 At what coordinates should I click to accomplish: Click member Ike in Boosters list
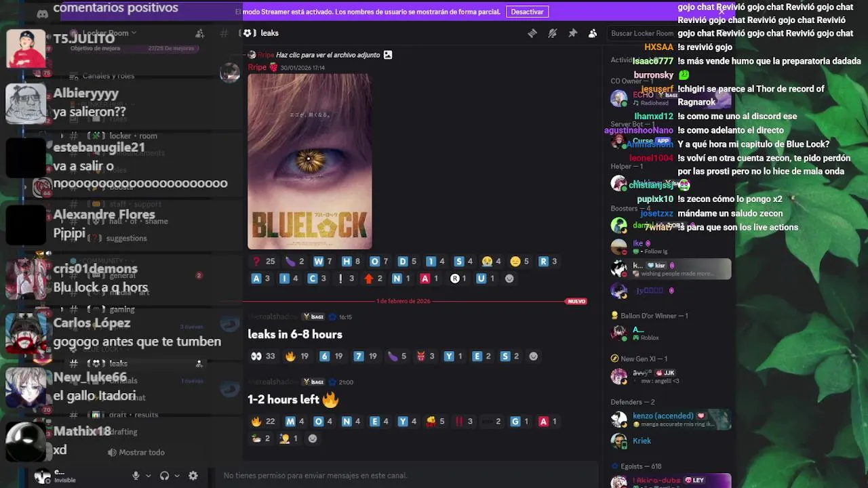pyautogui.click(x=637, y=243)
